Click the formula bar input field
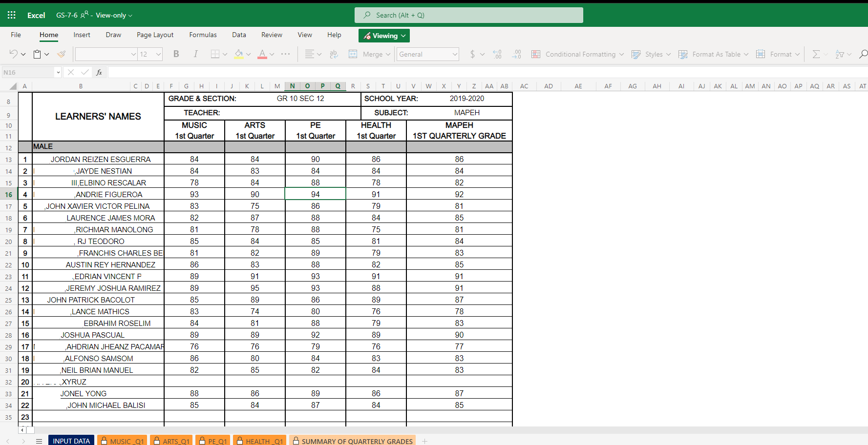The width and height of the screenshot is (868, 445). coord(487,72)
